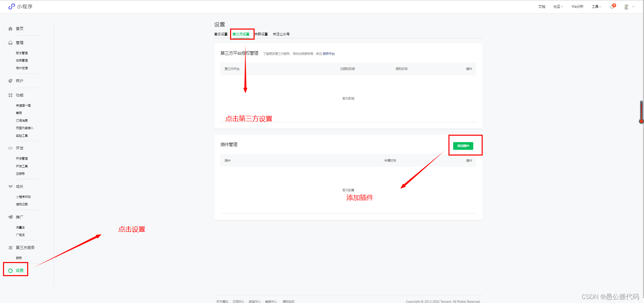Click the 已授权权限 column header
The width and height of the screenshot is (644, 303).
347,69
